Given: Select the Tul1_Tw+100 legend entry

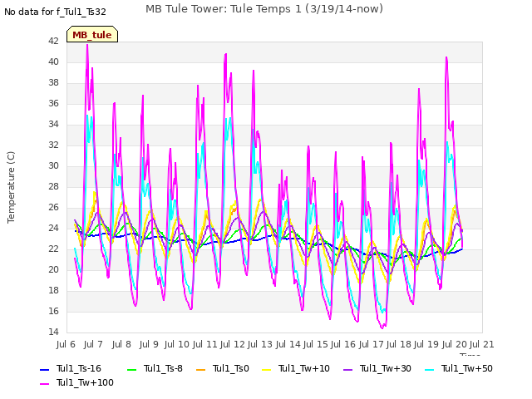Looking at the screenshot, I should [x=76, y=382].
